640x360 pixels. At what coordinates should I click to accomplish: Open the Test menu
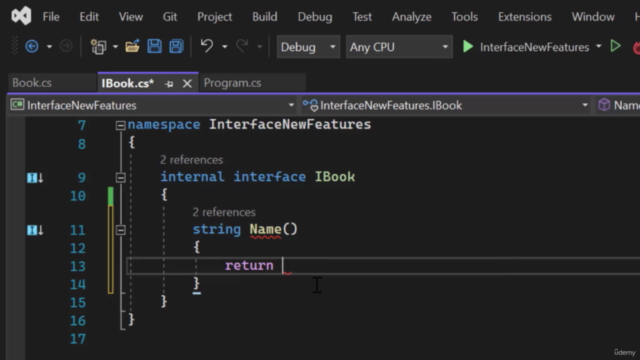(362, 17)
